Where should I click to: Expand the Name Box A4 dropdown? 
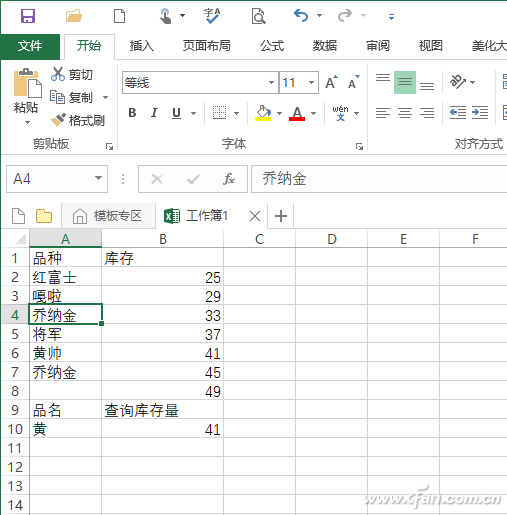pyautogui.click(x=98, y=178)
